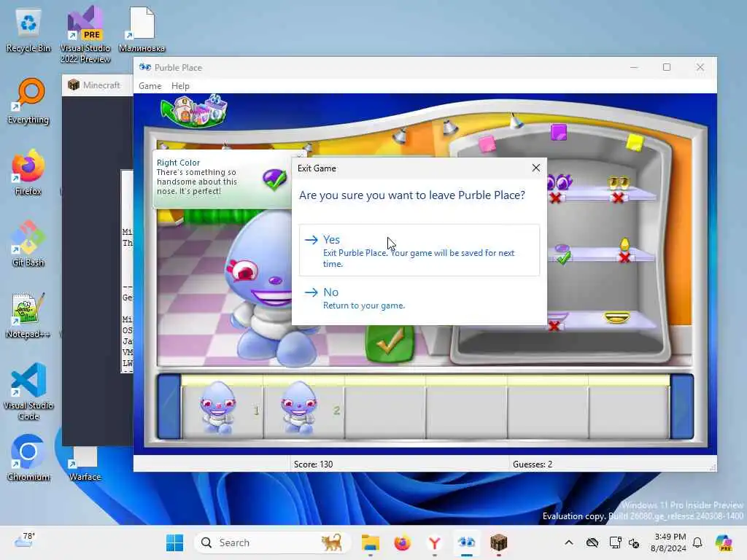
Task: Open Git Bash desktop shortcut
Action: 28,244
